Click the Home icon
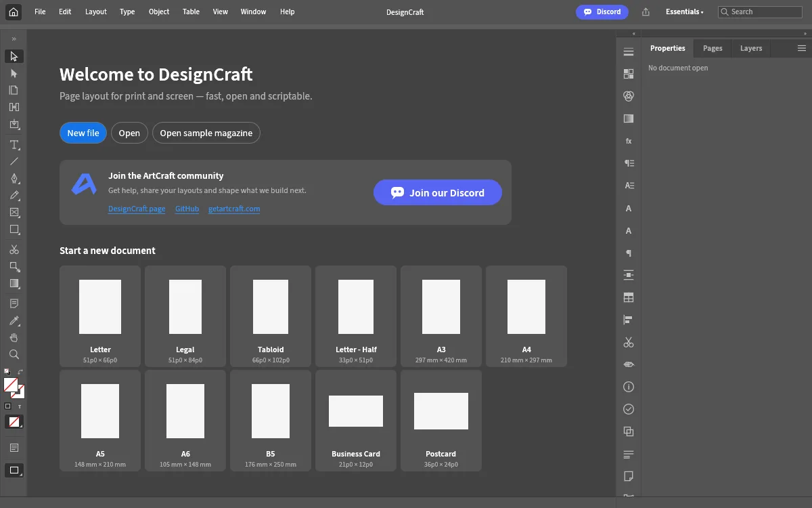Screen dimensions: 812x508 point(14,12)
